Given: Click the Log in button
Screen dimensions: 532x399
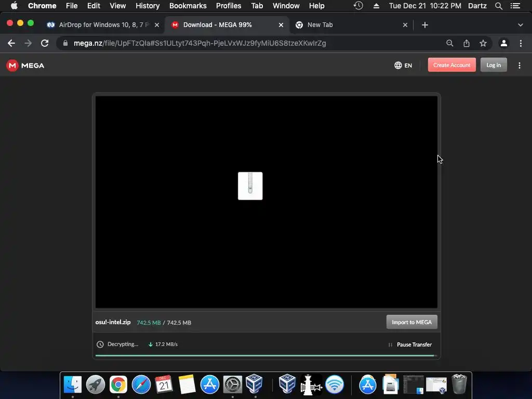Looking at the screenshot, I should (494, 65).
